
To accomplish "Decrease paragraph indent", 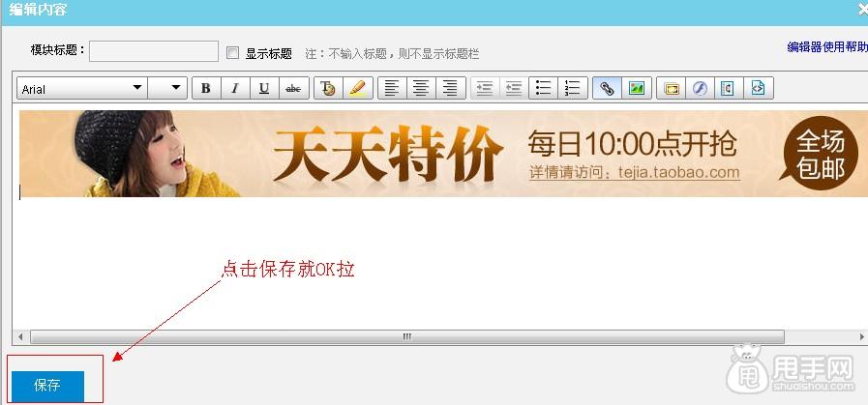I will point(514,88).
